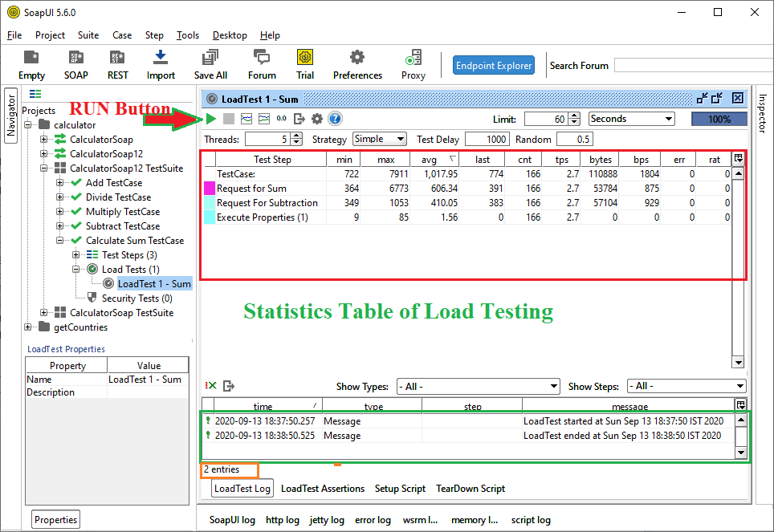Open the Show Types dropdown
Screen dimensions: 774x532
tap(479, 387)
